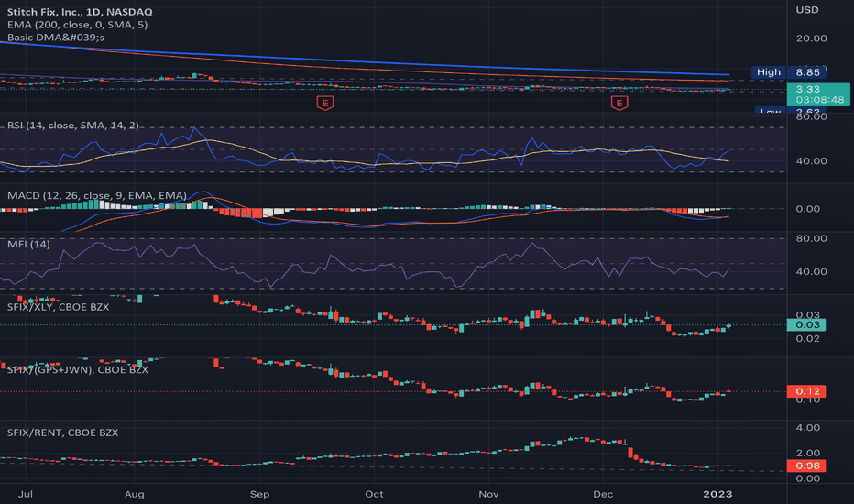Click the 03:08:48 countdown timer label
Viewport: 854px width, 504px height.
pyautogui.click(x=820, y=100)
